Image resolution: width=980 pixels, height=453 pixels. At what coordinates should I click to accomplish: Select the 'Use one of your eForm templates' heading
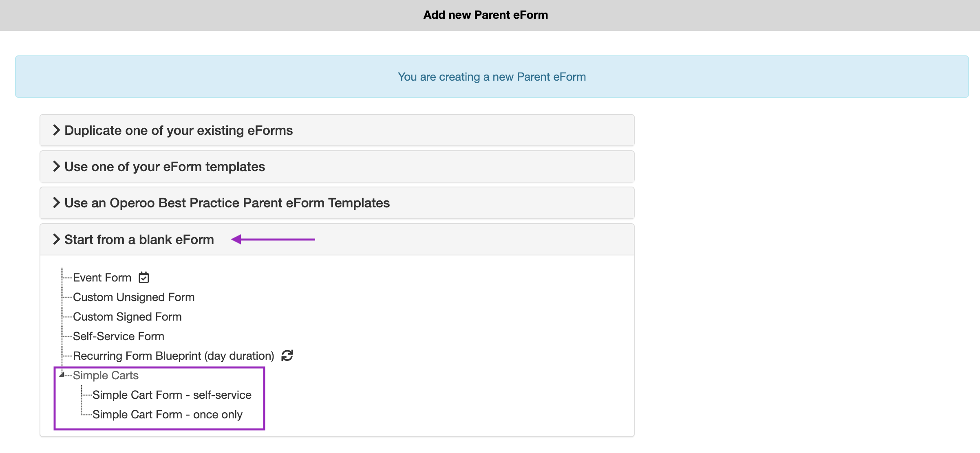[165, 167]
